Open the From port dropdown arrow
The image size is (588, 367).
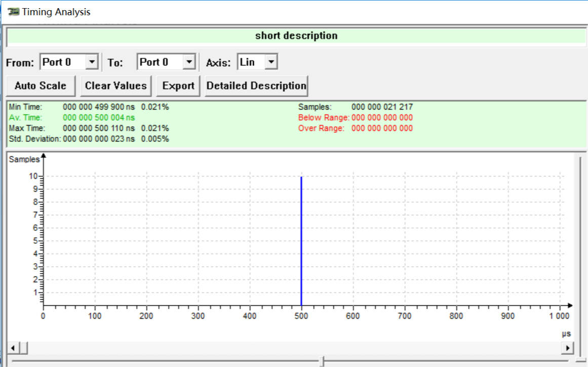(92, 62)
